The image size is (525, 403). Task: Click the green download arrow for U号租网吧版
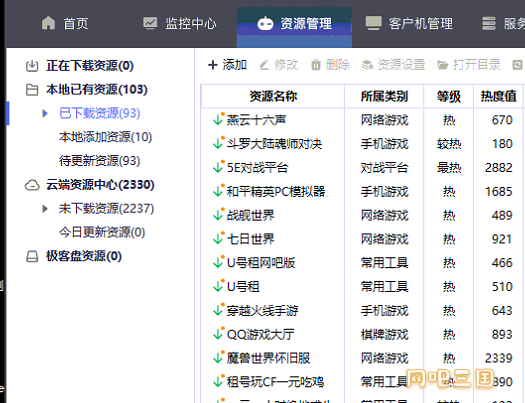coord(218,262)
